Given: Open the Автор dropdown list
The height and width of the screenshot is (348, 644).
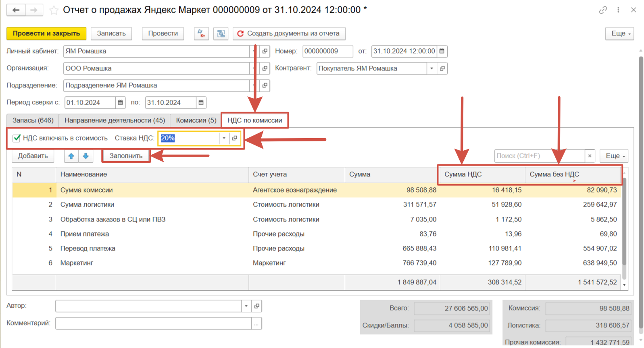Looking at the screenshot, I should click(x=246, y=306).
